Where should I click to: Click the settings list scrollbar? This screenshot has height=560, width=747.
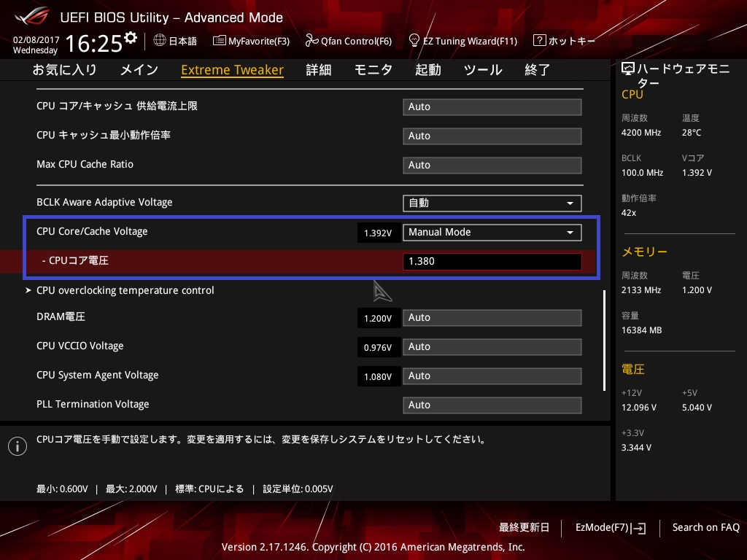[605, 341]
